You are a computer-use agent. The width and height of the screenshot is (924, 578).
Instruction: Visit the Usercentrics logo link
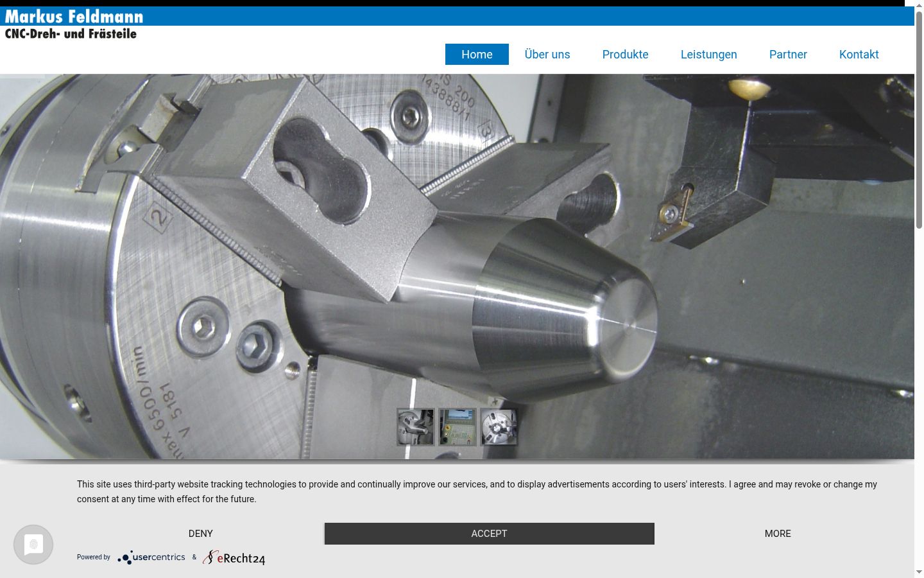(x=151, y=557)
